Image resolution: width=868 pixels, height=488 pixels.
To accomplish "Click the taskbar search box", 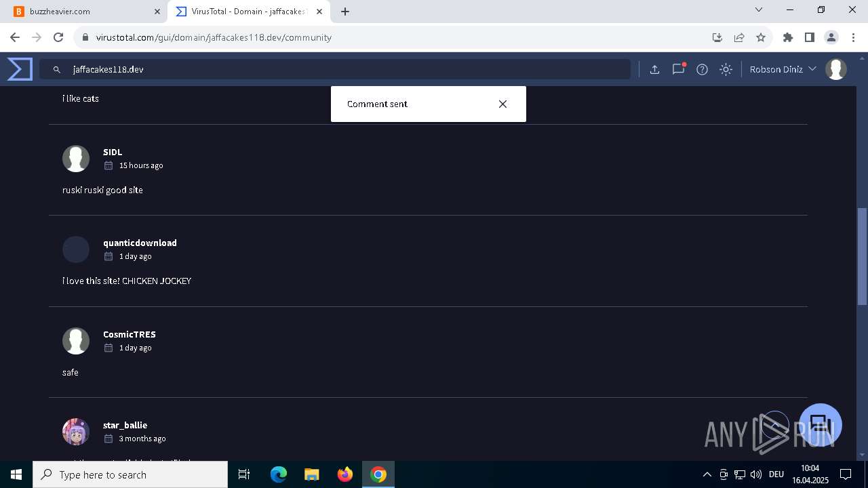I will [130, 474].
